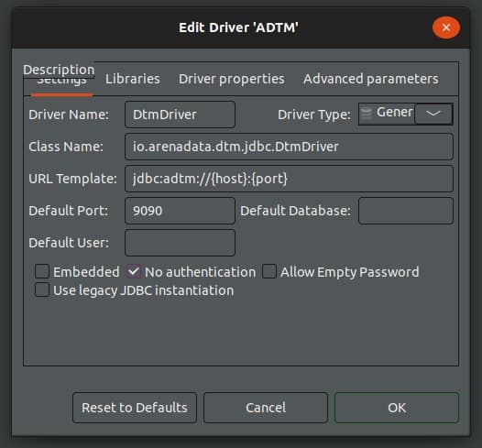The width and height of the screenshot is (482, 448).
Task: Tick Allow Empty Password checkbox
Action: pyautogui.click(x=269, y=271)
